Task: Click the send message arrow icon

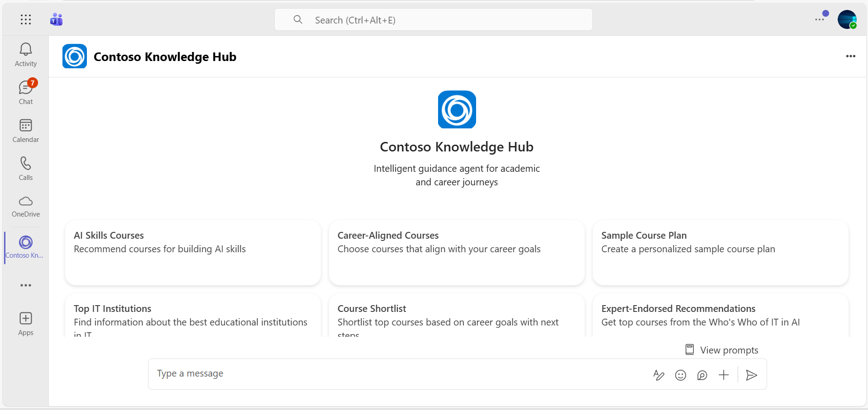Action: tap(751, 375)
